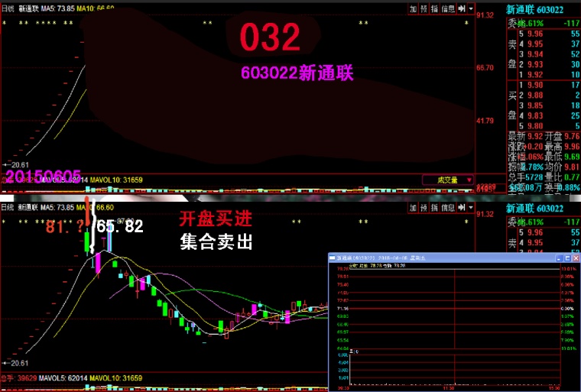Click the 预 button in the lower chart toolbar
581x392 pixels.
[424, 208]
